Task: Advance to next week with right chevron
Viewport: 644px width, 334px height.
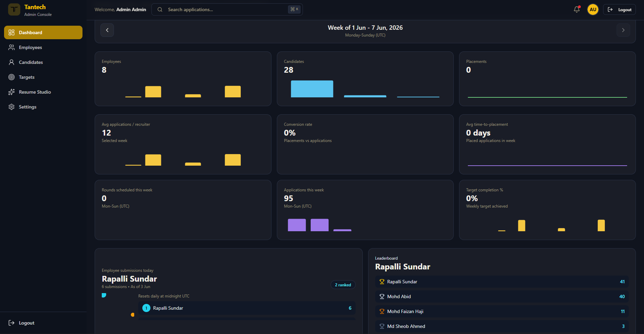Action: click(x=623, y=30)
